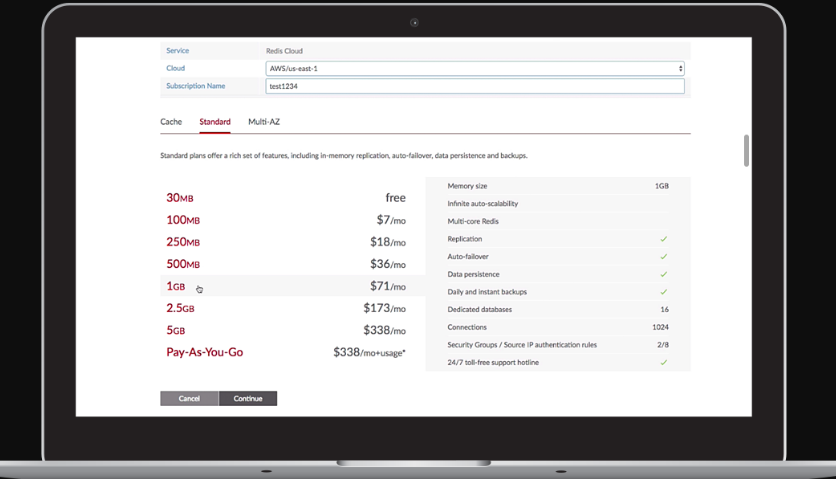This screenshot has height=479, width=836.
Task: Click the $173/mo price
Action: click(x=384, y=308)
